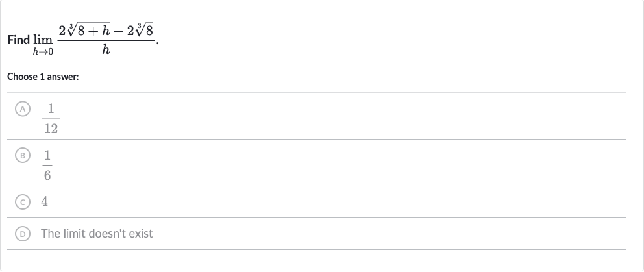Click the "lim" symbol in the question
Viewport: 644px width, 272px height.
[x=43, y=40]
